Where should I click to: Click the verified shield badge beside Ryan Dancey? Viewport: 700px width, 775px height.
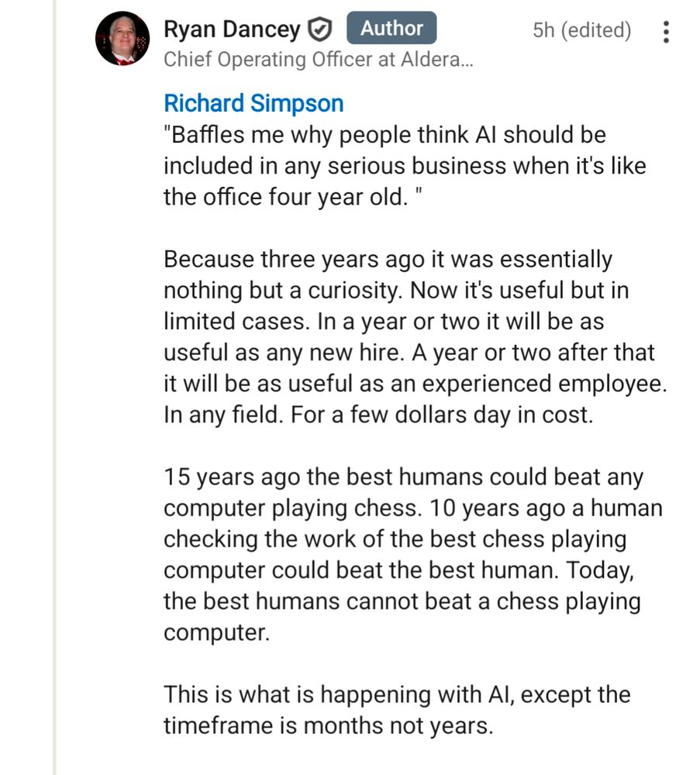tap(320, 30)
